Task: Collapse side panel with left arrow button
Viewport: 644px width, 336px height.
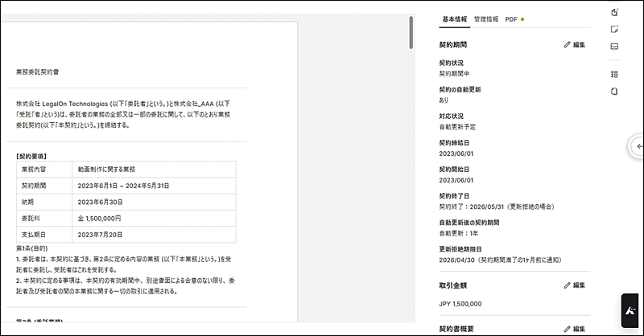Action: point(638,145)
